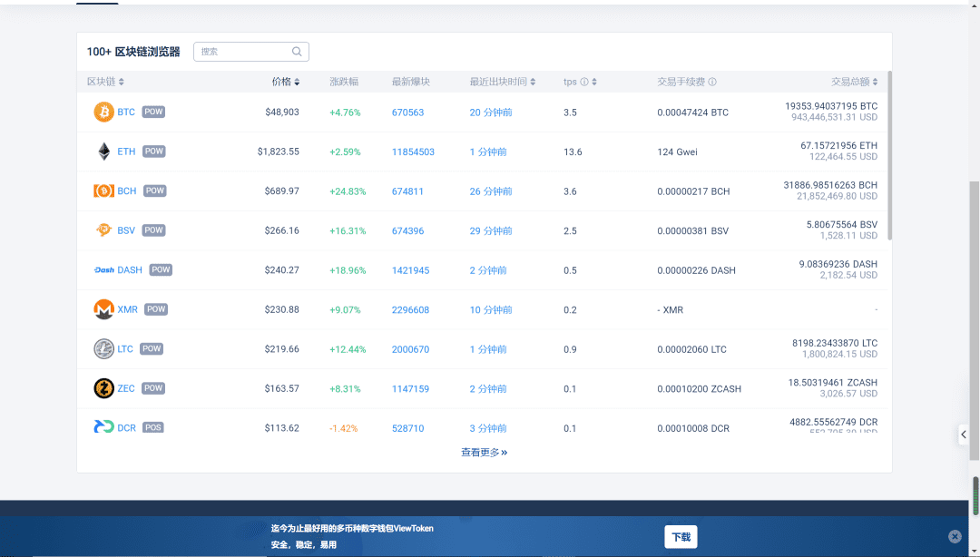The width and height of the screenshot is (980, 557).
Task: Open the DCR blockchain link
Action: coord(127,428)
